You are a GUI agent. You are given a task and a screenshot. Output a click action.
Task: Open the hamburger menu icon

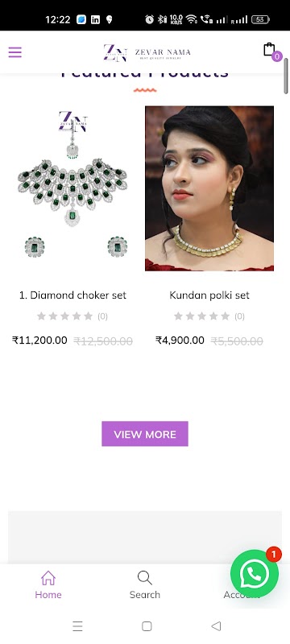tap(14, 52)
